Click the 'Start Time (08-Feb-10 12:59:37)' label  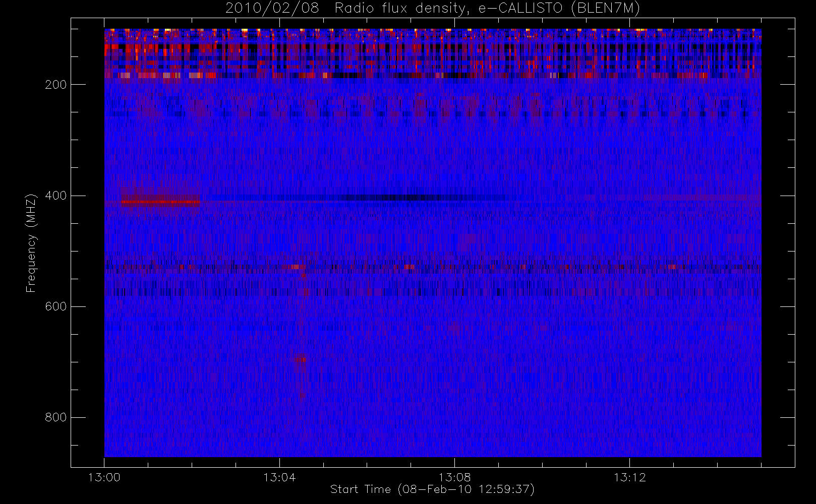432,489
